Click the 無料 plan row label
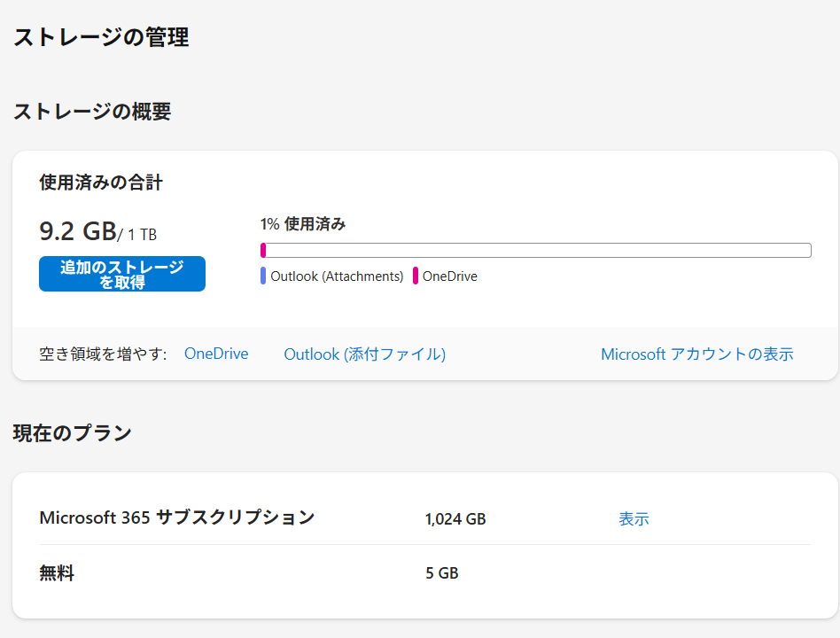The image size is (840, 638). (57, 573)
